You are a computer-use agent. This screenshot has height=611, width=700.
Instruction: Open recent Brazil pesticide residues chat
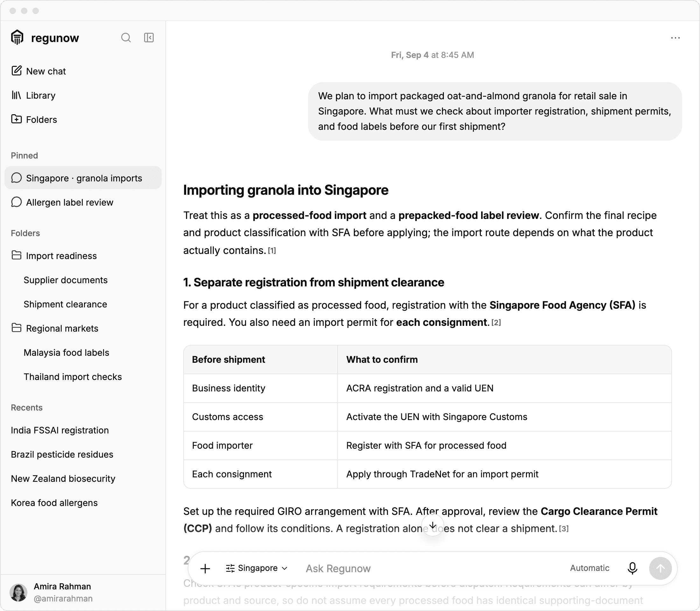click(x=83, y=454)
